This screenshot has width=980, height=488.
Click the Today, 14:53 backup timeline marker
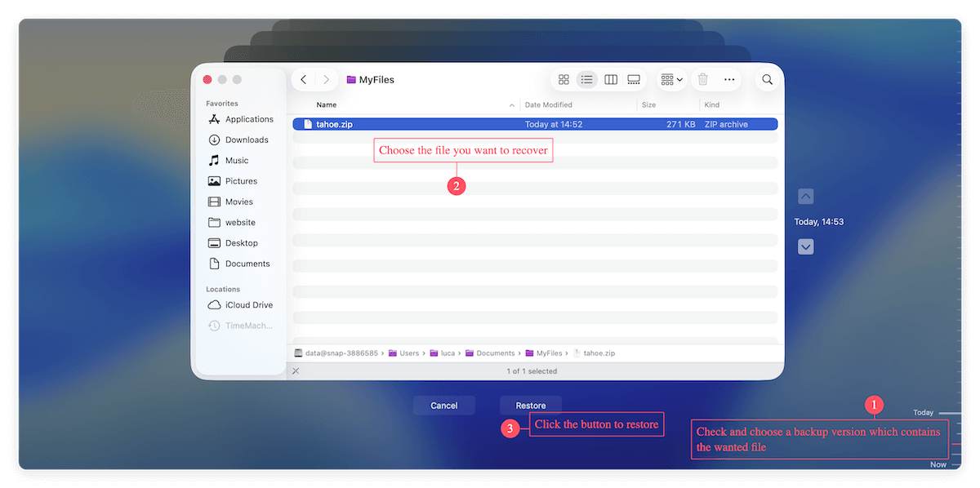(x=819, y=221)
